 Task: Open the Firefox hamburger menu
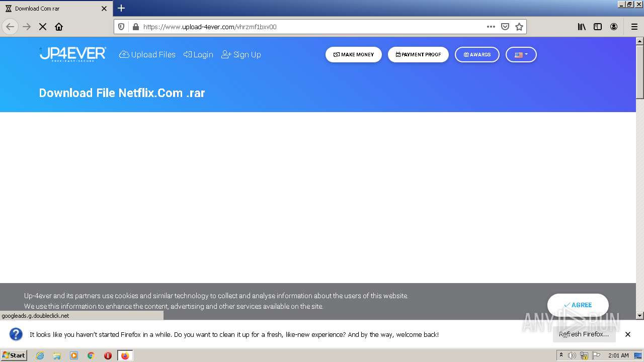coord(634,27)
